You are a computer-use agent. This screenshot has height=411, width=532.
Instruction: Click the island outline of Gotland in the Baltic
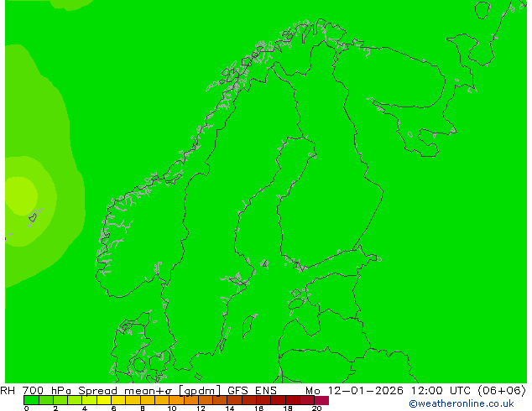pyautogui.click(x=248, y=325)
